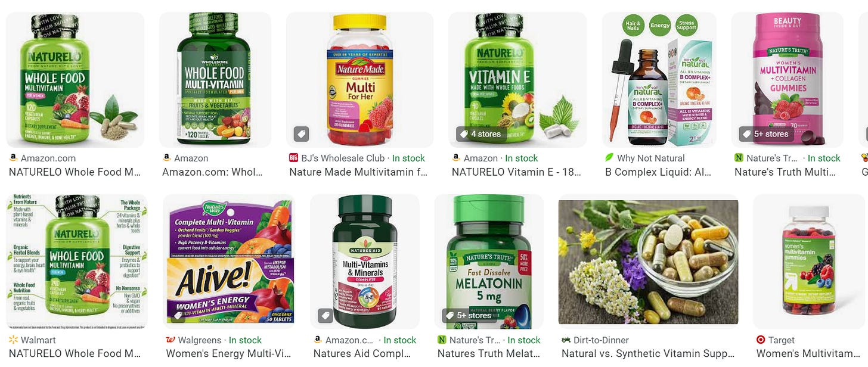The width and height of the screenshot is (868, 367).
Task: Click the '4 stores' badge on Vitamin E
Action: click(479, 134)
